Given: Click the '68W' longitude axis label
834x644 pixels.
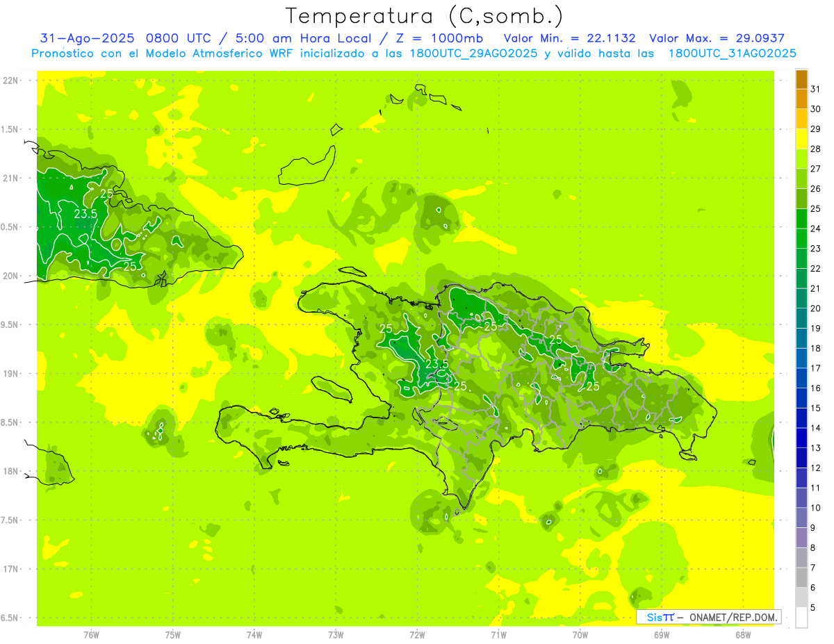Looking at the screenshot, I should coord(743,635).
